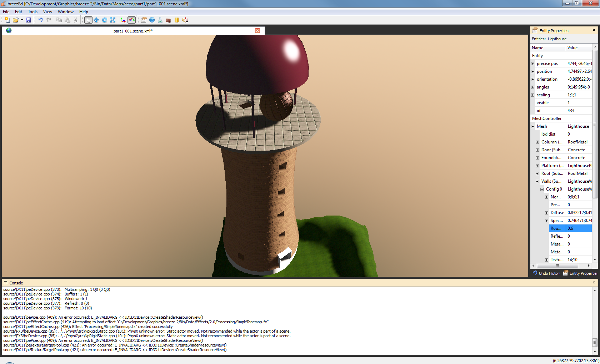Image resolution: width=600 pixels, height=364 pixels.
Task: Switch to the Undo History tab
Action: 546,273
